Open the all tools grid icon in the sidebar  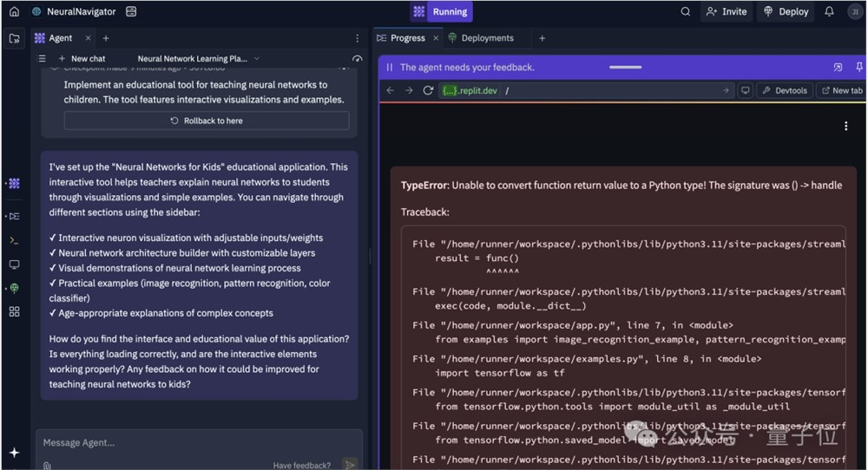15,312
